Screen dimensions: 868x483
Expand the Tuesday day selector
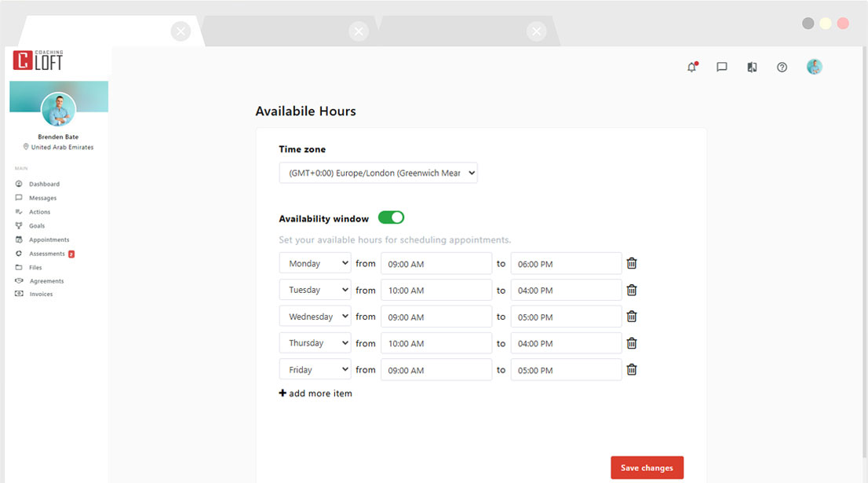pos(315,290)
